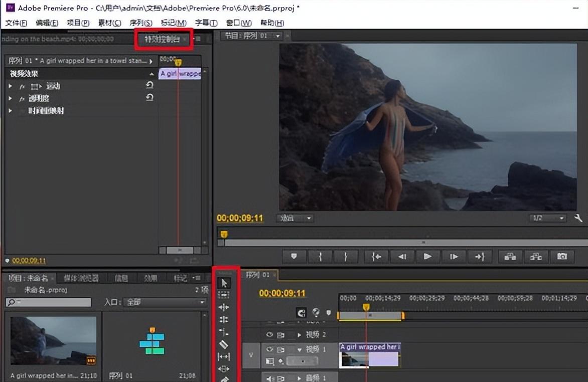Open the 字幕(T) menu
The width and height of the screenshot is (588, 382).
(206, 23)
